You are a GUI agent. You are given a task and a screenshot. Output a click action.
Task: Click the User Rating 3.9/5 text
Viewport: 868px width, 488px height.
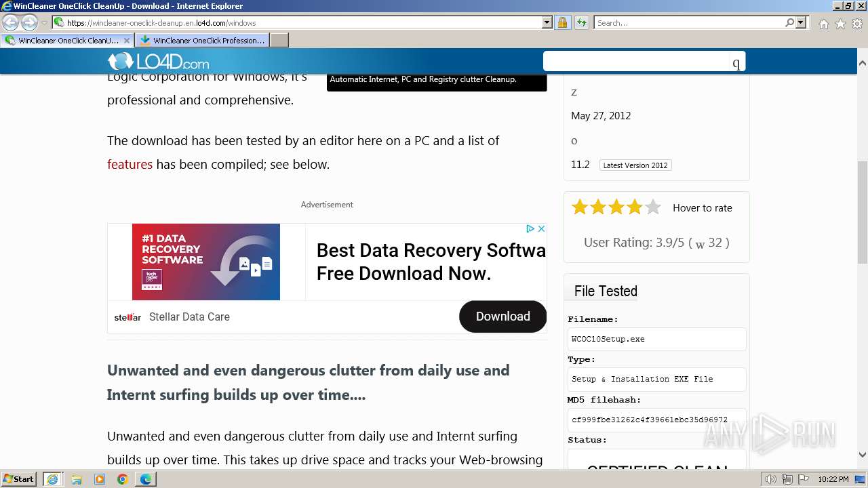(656, 243)
